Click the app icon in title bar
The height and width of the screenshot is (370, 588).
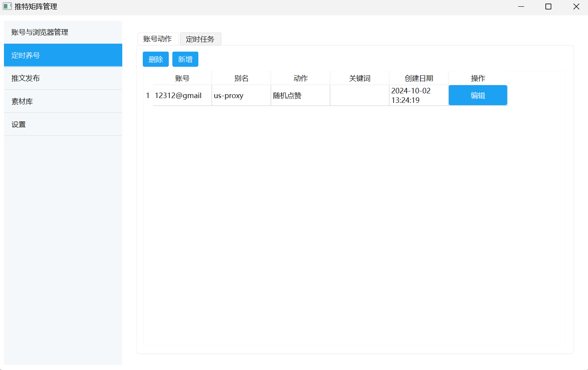(7, 6)
